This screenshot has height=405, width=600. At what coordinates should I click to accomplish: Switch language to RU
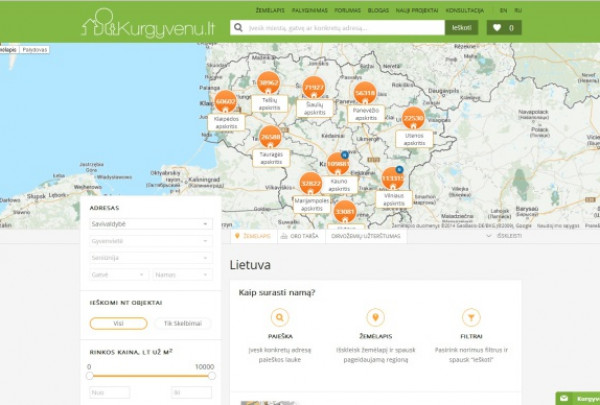click(x=518, y=8)
